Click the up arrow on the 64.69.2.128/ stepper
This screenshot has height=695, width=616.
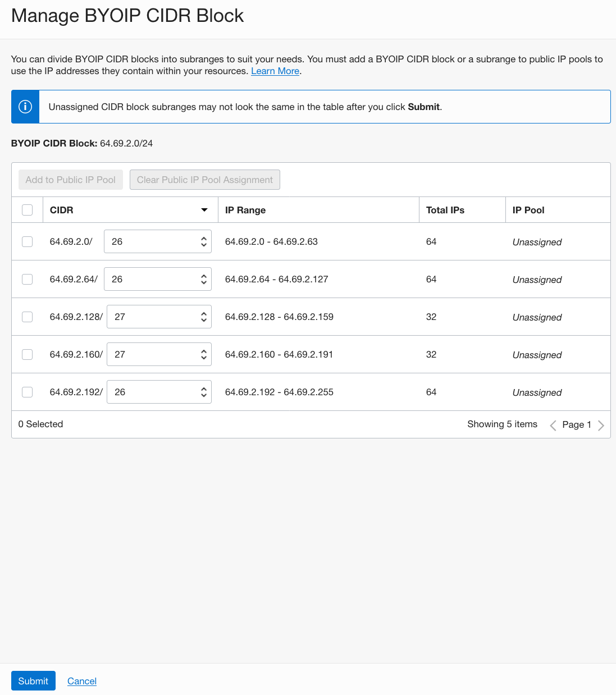pos(204,313)
